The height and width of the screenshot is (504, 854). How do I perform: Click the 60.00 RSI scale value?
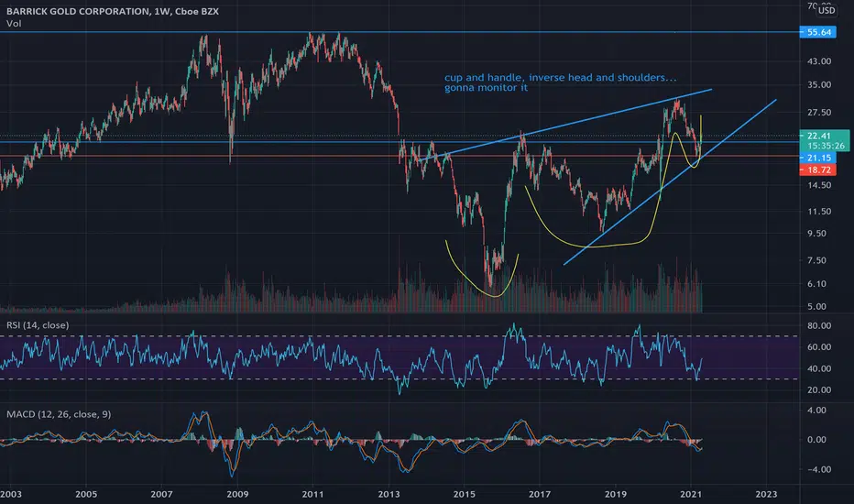[x=819, y=347]
